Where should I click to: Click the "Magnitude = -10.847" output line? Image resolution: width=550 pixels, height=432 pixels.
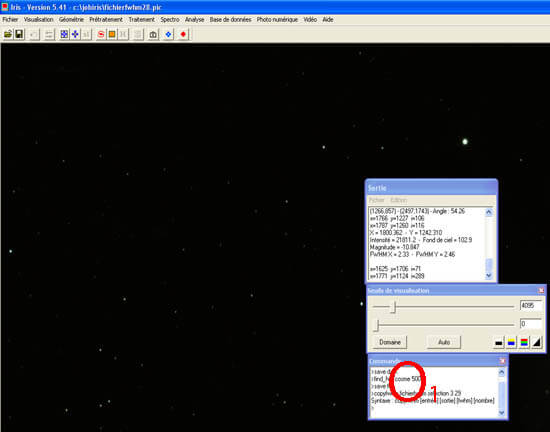[395, 247]
